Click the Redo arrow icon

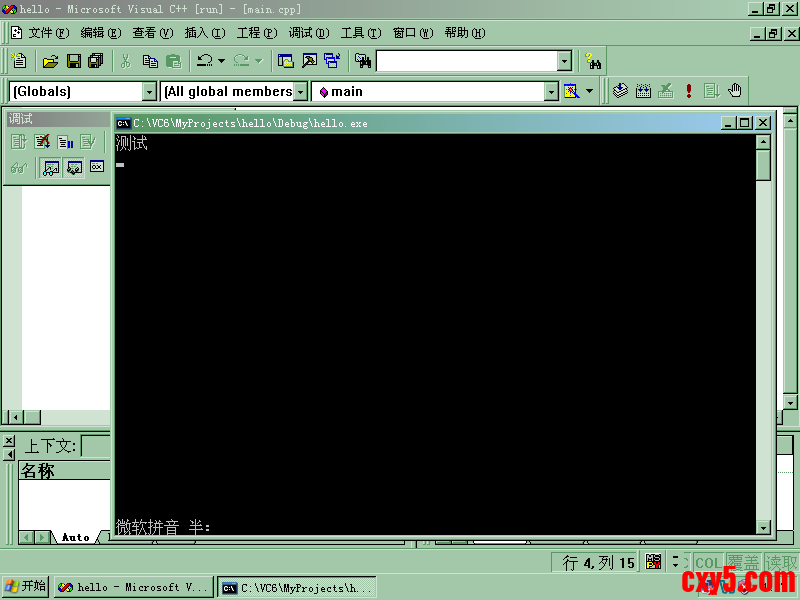point(241,61)
